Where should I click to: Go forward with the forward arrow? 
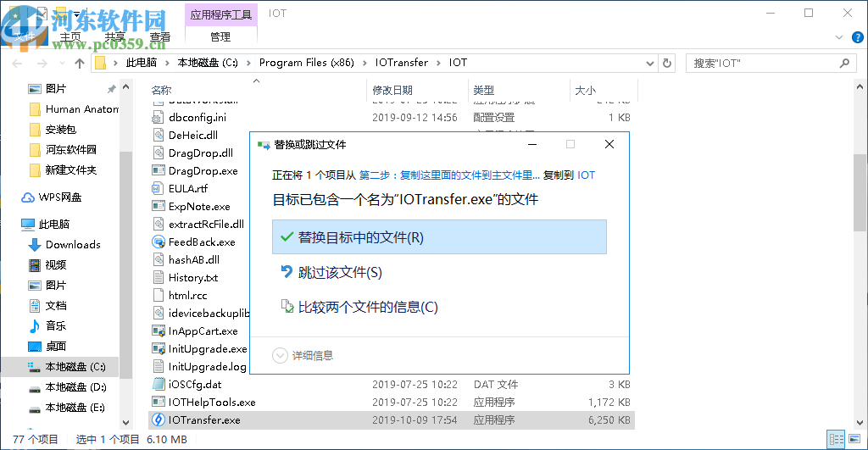pos(42,63)
